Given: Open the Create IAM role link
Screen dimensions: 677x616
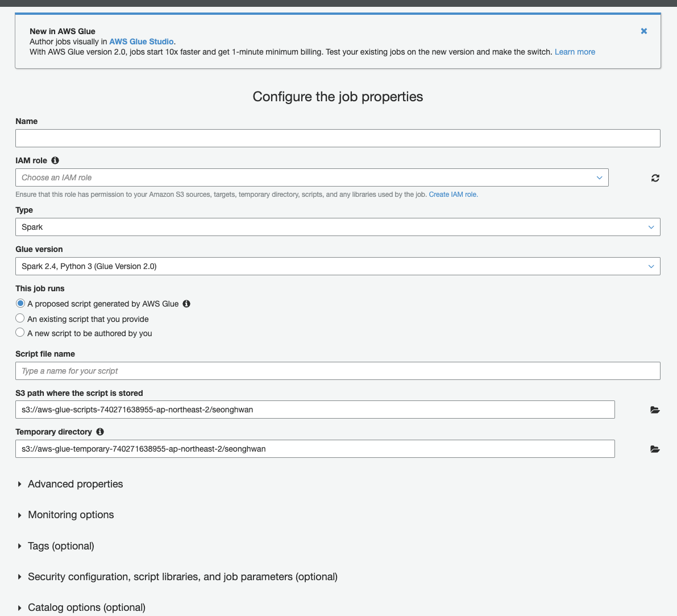Looking at the screenshot, I should click(x=452, y=194).
